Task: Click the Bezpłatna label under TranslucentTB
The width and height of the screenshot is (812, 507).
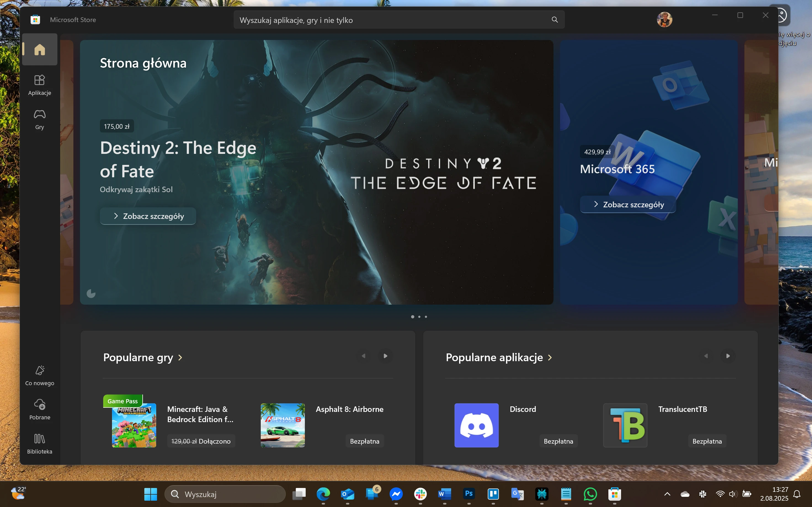Action: [707, 441]
